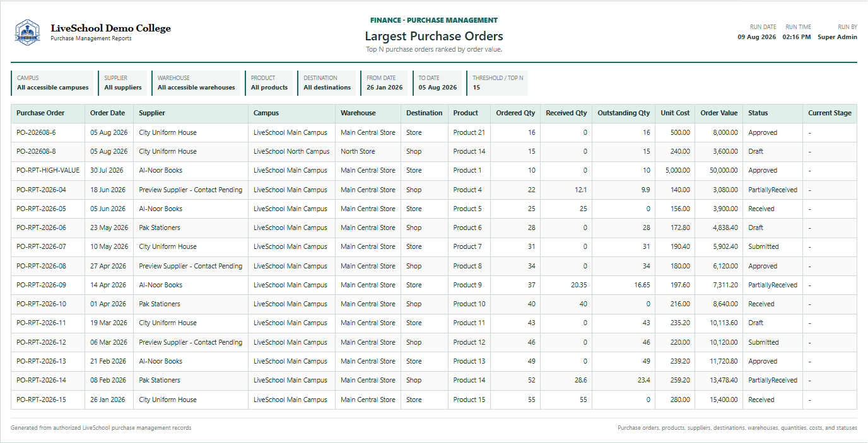Click the "Finance - Purchase Management" heading
The height and width of the screenshot is (443, 868).
click(434, 20)
